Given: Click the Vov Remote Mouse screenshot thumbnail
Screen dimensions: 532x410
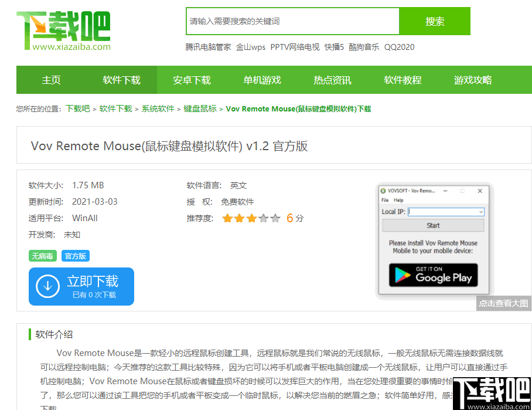Looking at the screenshot, I should click(x=434, y=240).
